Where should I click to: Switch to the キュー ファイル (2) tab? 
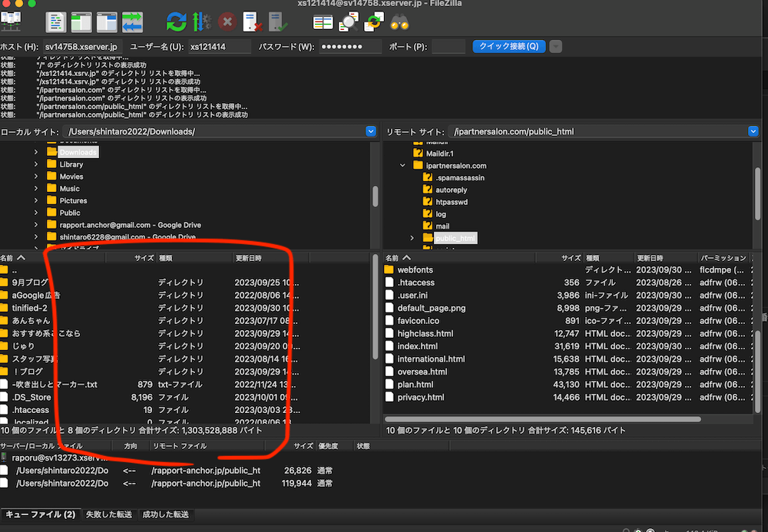pos(41,514)
